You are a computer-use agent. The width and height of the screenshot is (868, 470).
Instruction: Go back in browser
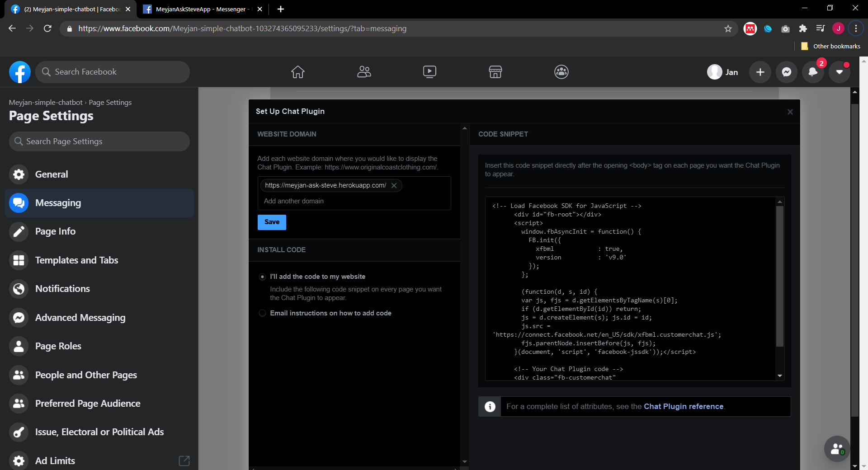12,28
